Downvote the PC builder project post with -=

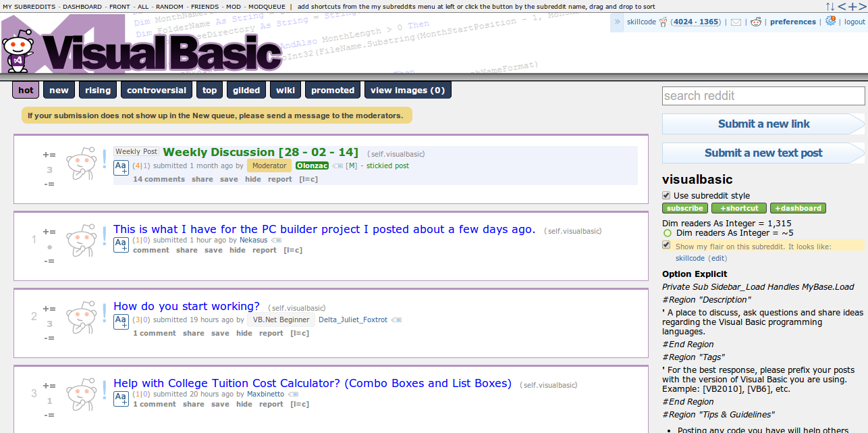49,261
